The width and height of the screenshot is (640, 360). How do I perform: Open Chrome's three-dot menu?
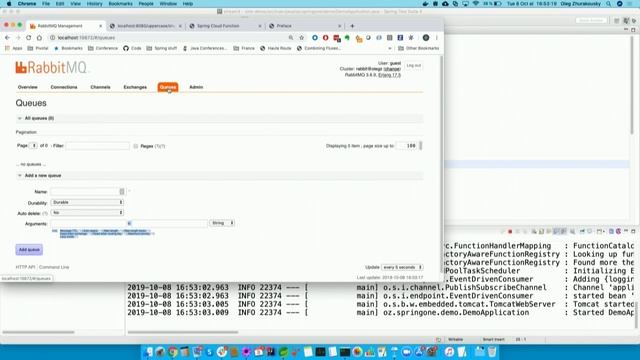pyautogui.click(x=436, y=38)
